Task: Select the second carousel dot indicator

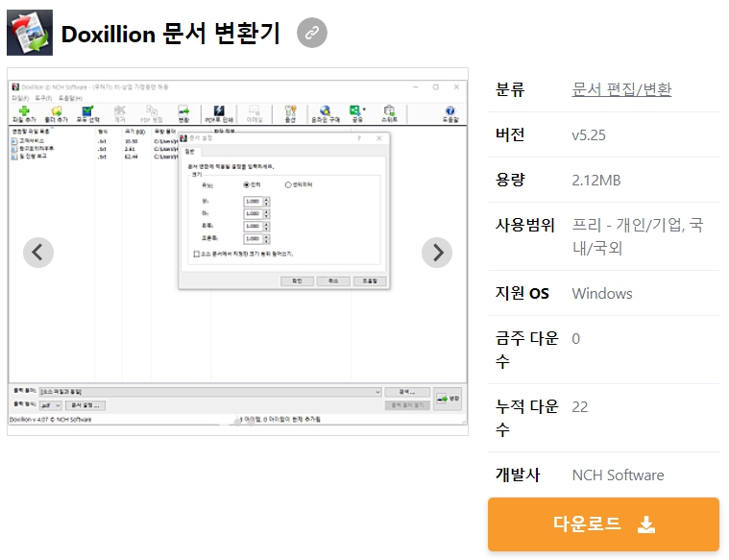Action: pyautogui.click(x=252, y=423)
